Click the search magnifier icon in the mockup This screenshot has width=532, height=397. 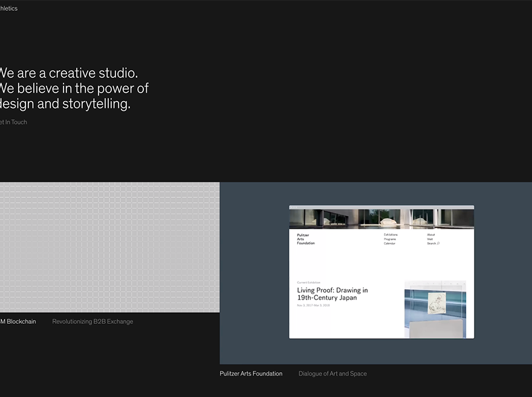click(x=438, y=243)
